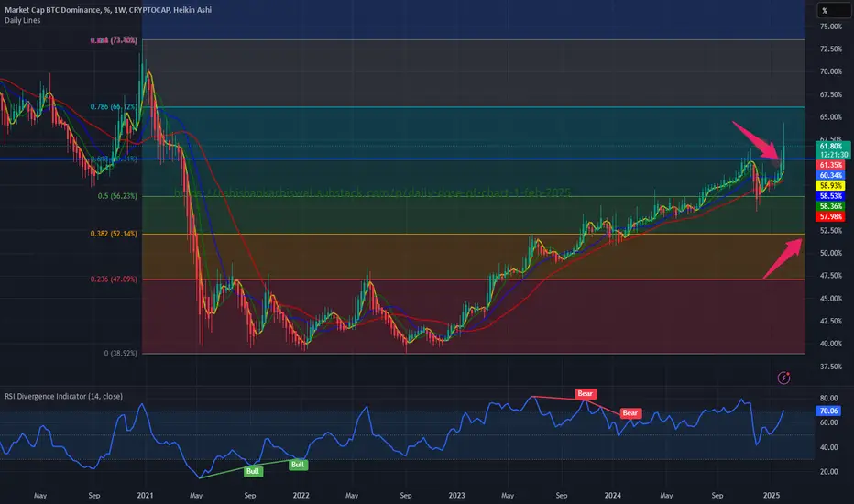Click the 37.50% price axis label

click(x=831, y=367)
